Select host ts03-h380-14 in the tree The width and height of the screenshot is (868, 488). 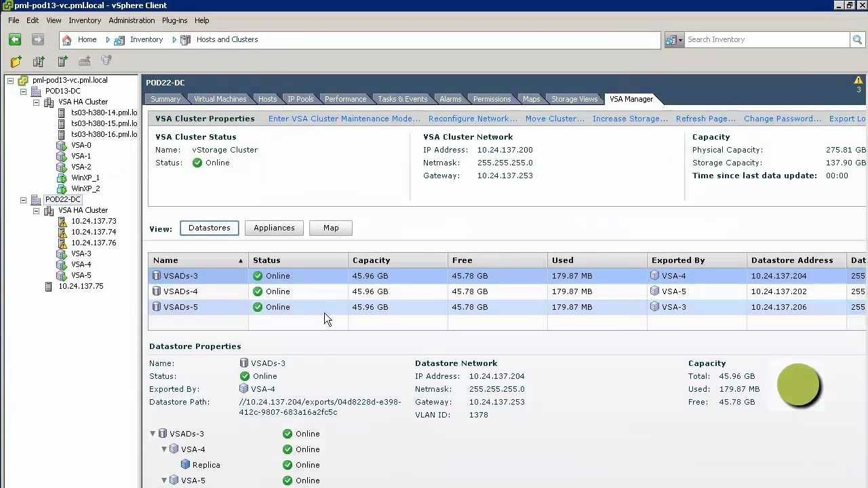104,113
